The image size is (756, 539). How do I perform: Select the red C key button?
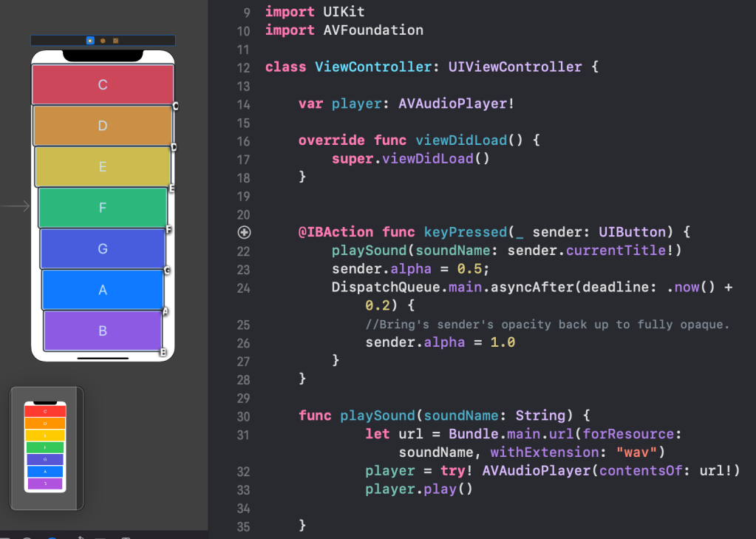(103, 84)
